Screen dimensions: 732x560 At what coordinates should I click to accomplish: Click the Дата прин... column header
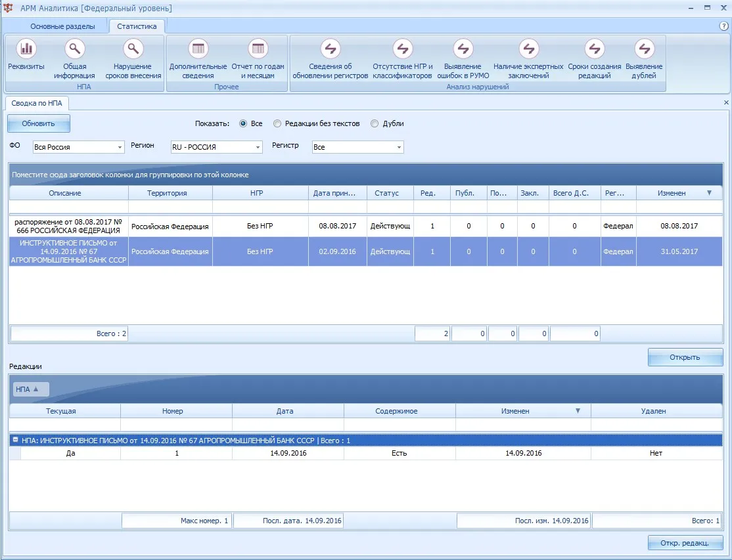tap(338, 193)
